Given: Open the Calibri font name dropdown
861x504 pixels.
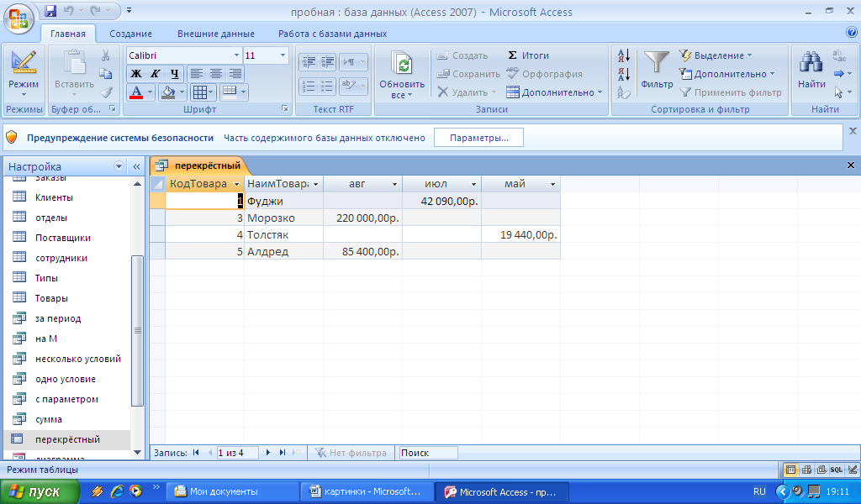Looking at the screenshot, I should pyautogui.click(x=236, y=55).
